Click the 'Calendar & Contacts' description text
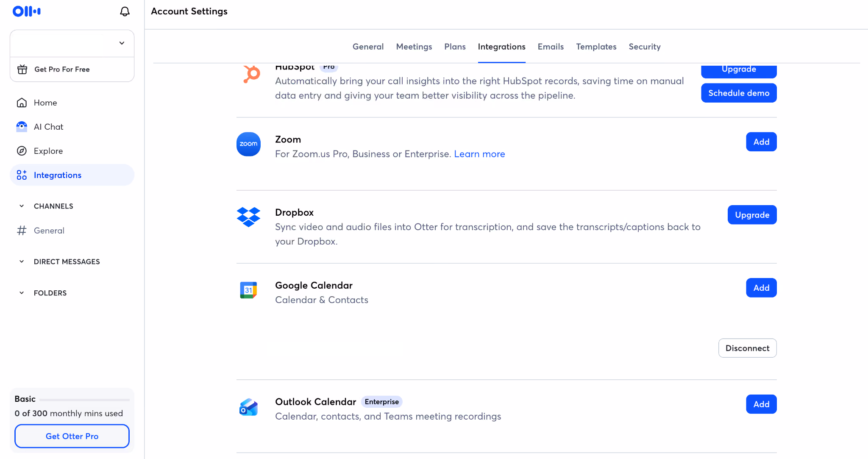868x459 pixels. pos(322,300)
